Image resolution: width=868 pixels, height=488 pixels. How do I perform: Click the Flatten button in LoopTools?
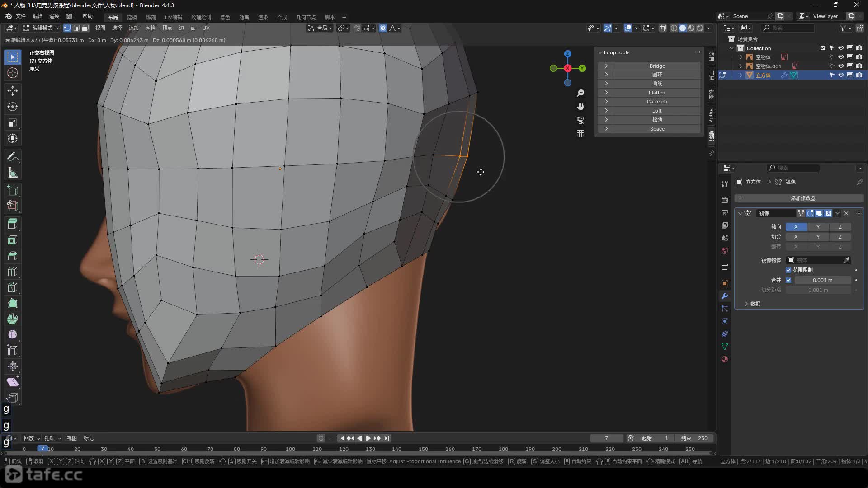click(x=656, y=93)
